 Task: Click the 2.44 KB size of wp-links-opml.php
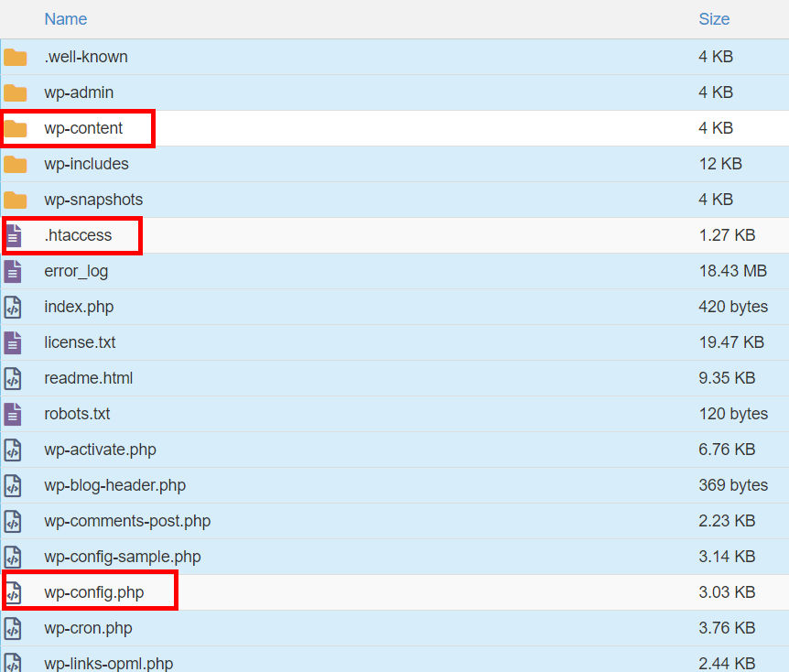click(727, 664)
